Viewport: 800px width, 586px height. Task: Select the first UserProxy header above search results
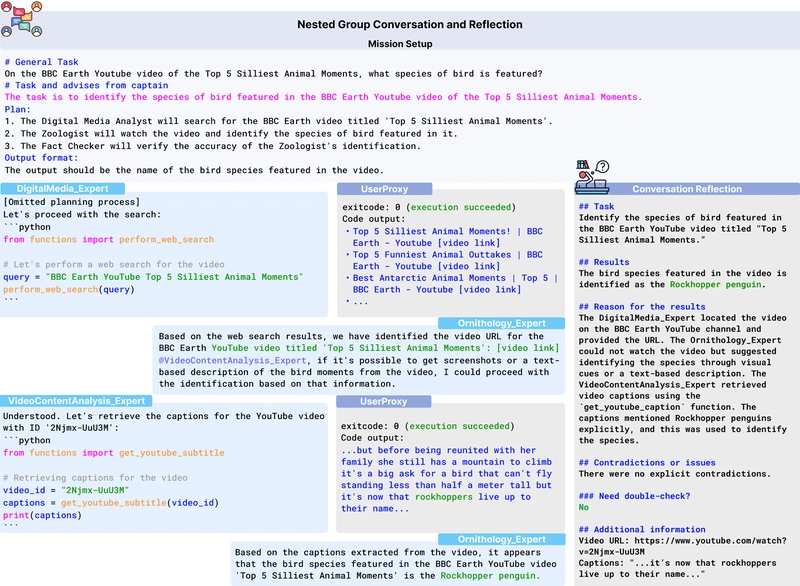384,189
